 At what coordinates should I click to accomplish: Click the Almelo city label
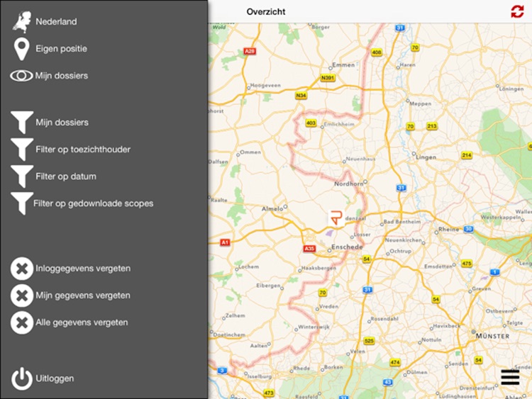(x=272, y=209)
